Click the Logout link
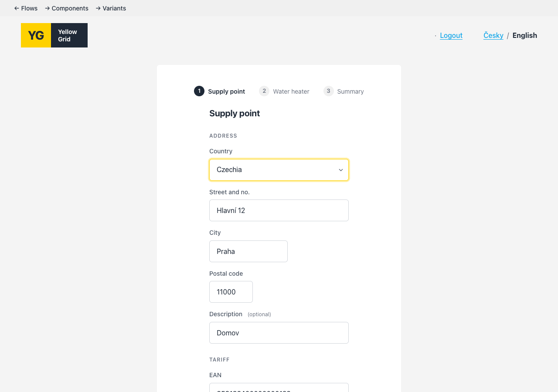Screen dimensions: 558x392 [x=451, y=35]
